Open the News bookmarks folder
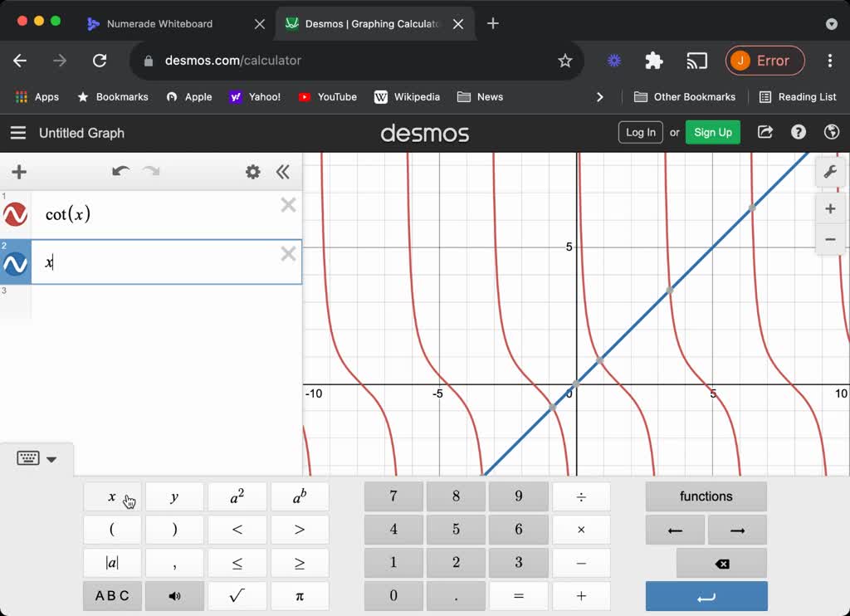 (481, 97)
